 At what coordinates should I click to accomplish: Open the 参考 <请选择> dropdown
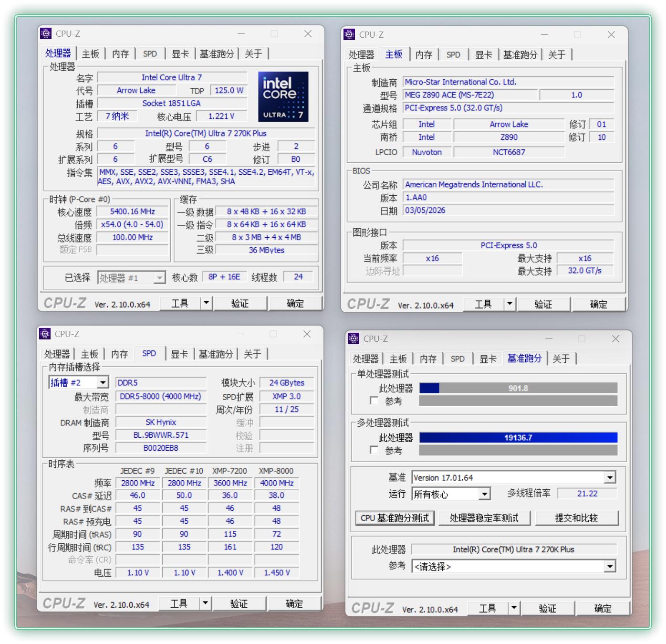pyautogui.click(x=514, y=566)
